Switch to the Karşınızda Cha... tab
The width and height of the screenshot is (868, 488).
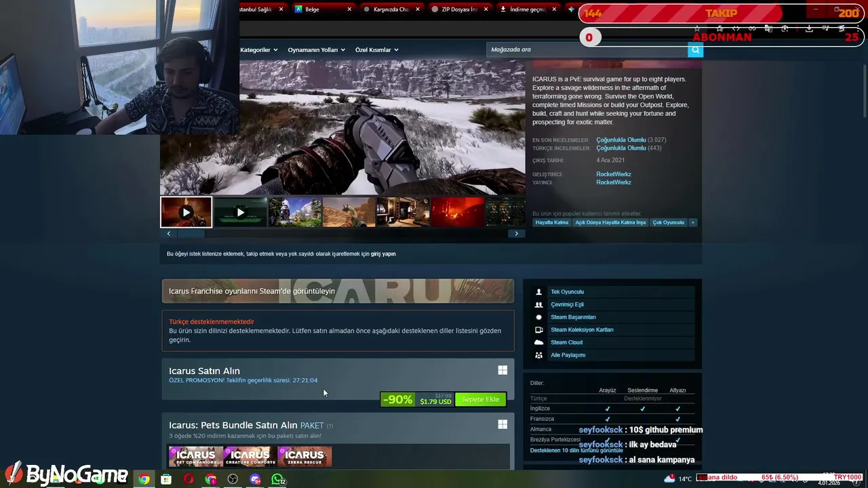(x=391, y=9)
